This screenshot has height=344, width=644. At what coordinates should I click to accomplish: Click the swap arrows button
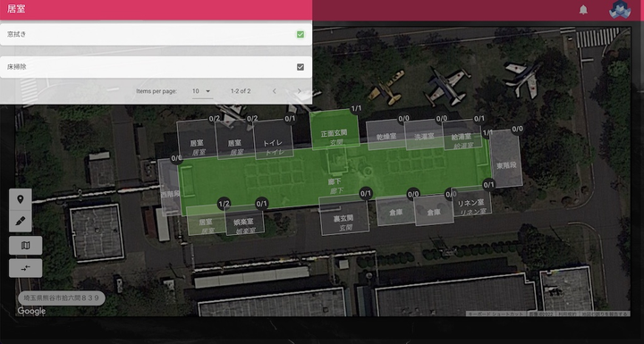coord(25,268)
